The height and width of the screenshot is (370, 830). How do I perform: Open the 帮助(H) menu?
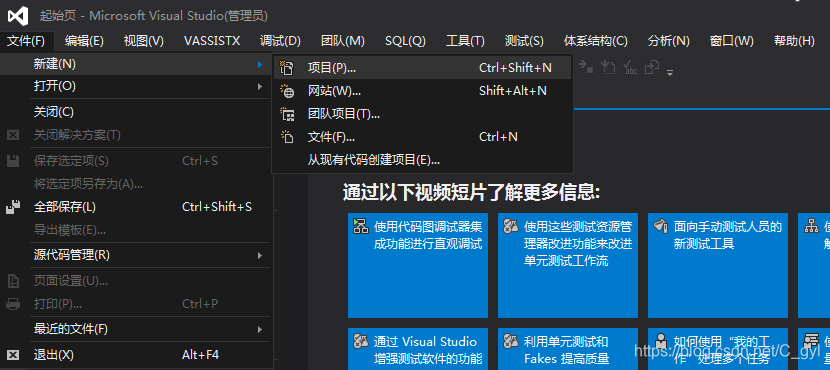pos(794,41)
